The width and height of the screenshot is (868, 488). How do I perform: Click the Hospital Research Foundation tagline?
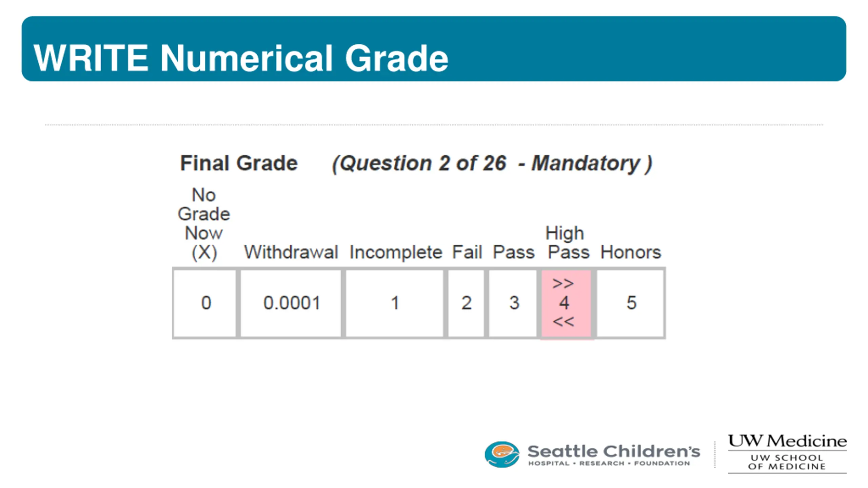click(609, 463)
